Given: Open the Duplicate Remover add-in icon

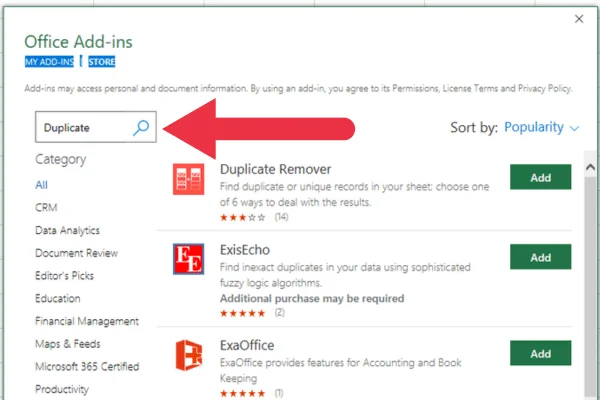Looking at the screenshot, I should 188,179.
